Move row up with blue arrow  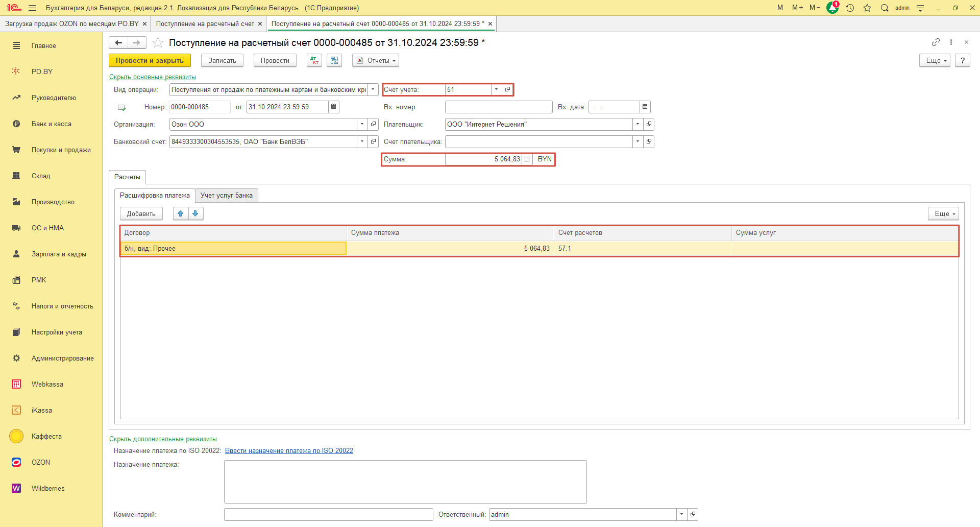coord(181,213)
